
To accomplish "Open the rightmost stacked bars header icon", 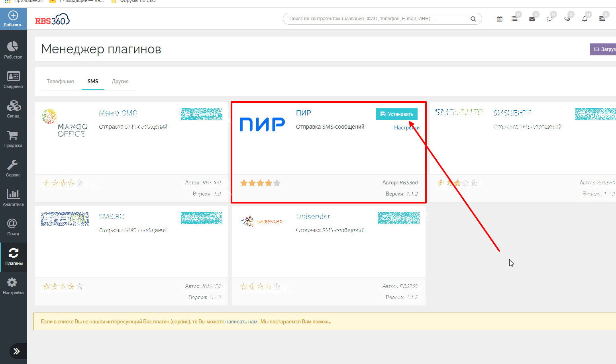I will [x=602, y=19].
